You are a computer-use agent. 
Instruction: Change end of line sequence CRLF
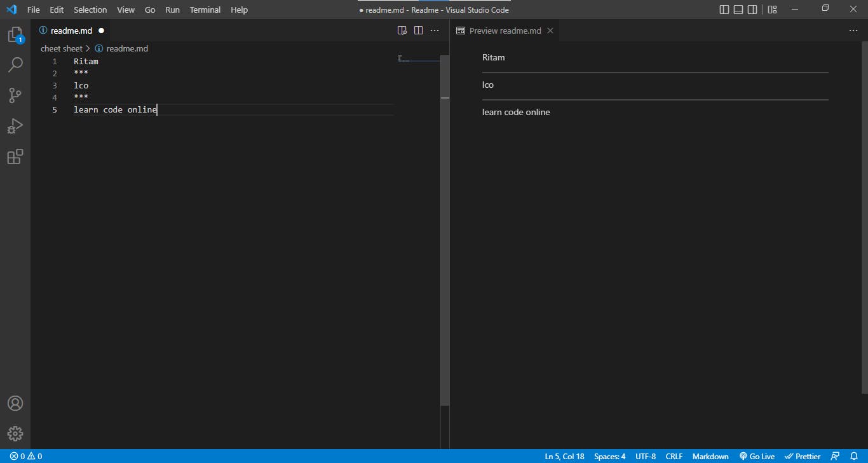pos(674,456)
